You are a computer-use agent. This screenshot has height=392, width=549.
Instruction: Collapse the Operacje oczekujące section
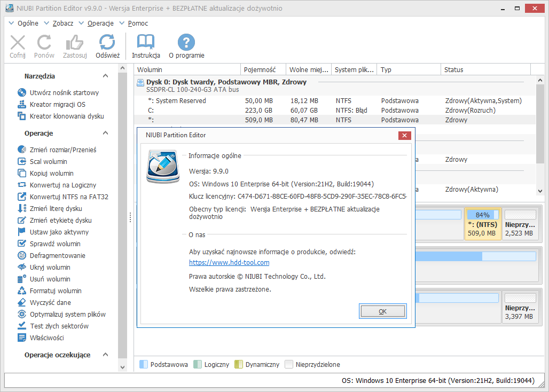[x=105, y=355]
